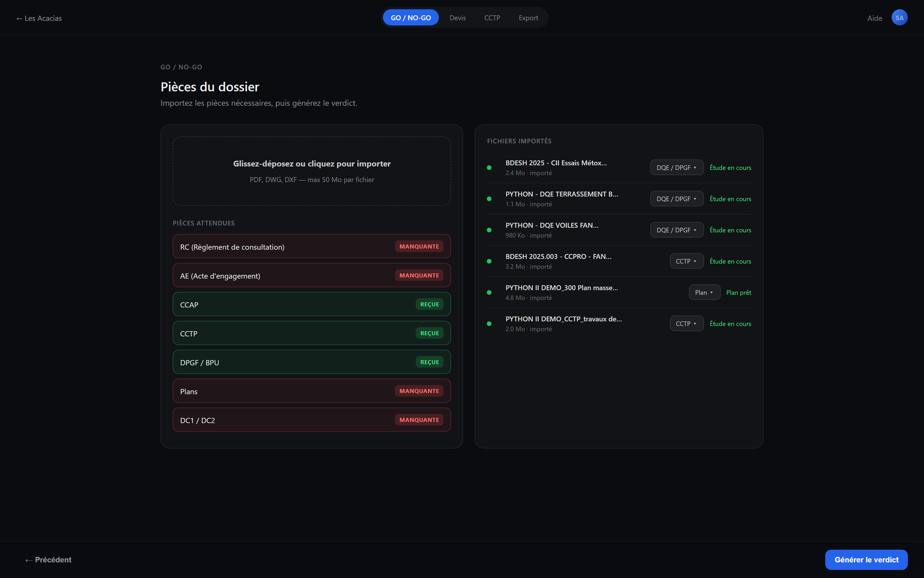Select RC (Règlement de consultation) row

click(312, 247)
